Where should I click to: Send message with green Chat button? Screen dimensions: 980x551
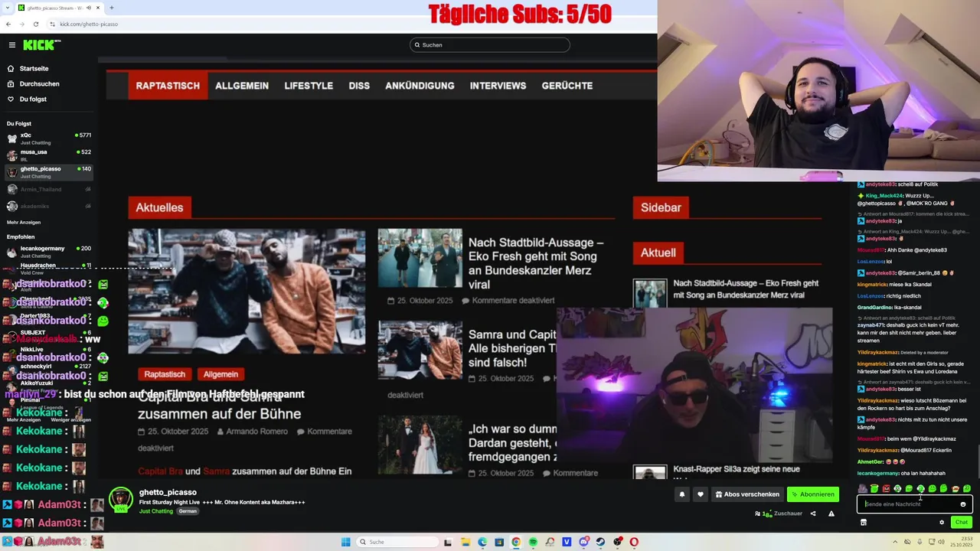[x=962, y=522]
